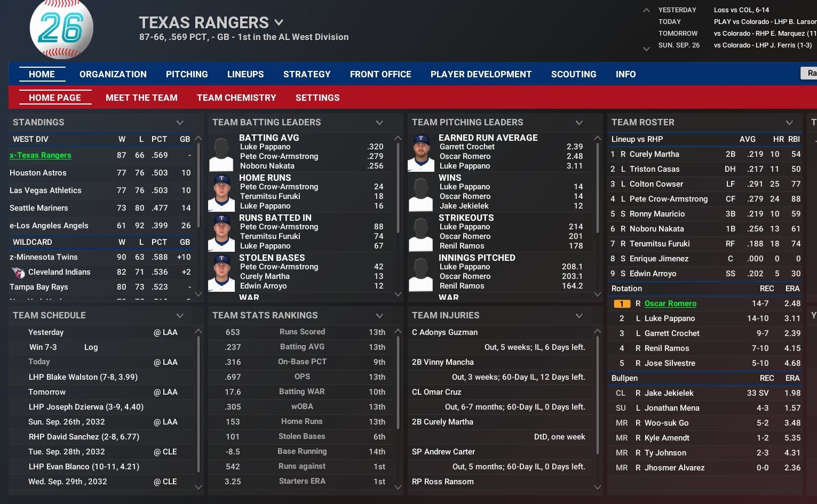
Task: Switch to the Settings tab
Action: point(318,98)
